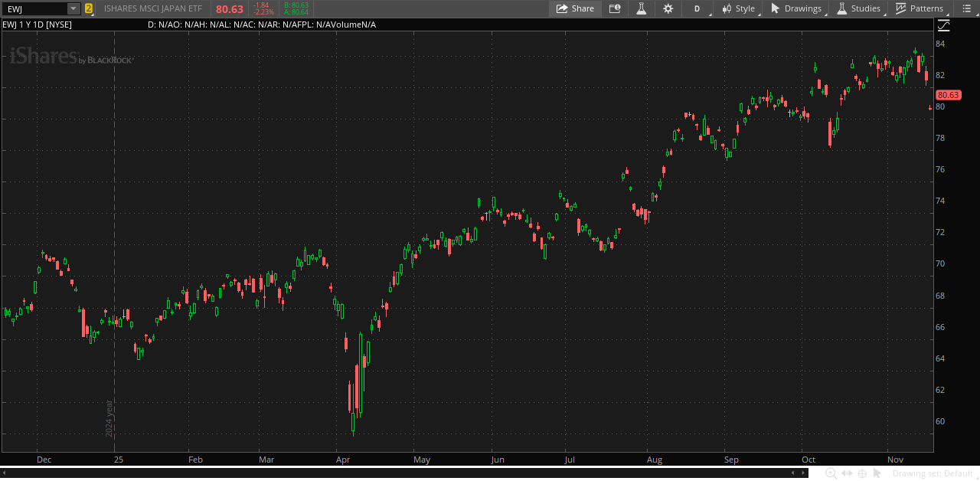Open the flask icon next to settings gear
The image size is (980, 481).
641,8
